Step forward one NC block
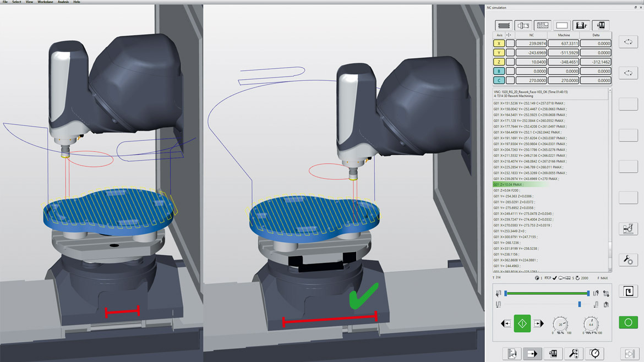This screenshot has width=644, height=362. point(538,324)
